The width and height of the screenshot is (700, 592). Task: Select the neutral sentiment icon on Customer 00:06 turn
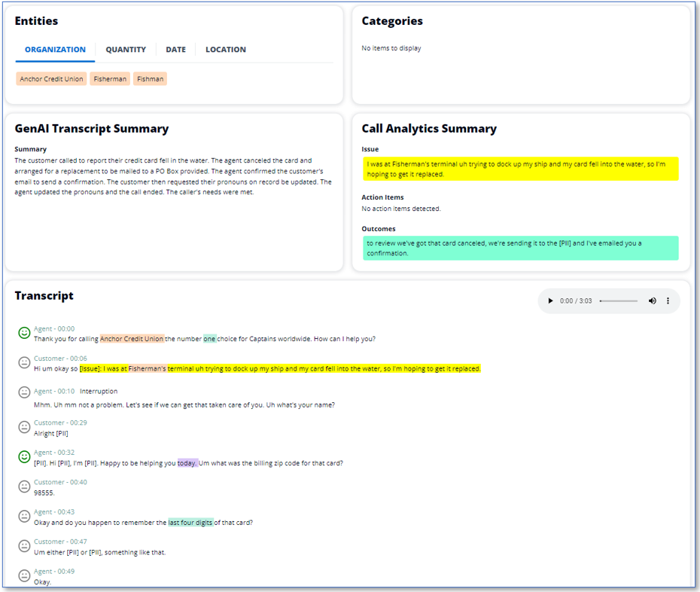tap(22, 361)
